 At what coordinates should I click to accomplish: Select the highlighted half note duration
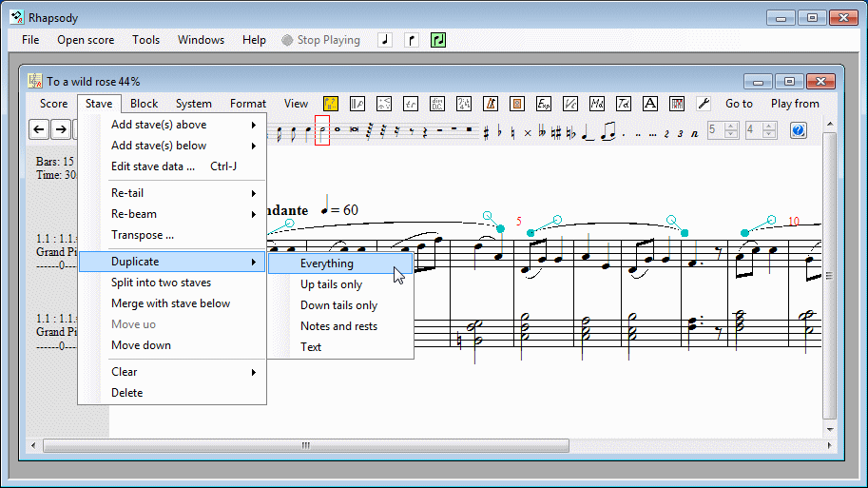322,130
